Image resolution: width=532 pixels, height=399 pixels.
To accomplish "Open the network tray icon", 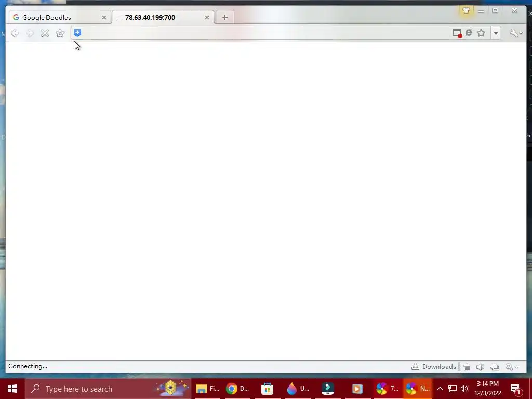I will pyautogui.click(x=453, y=389).
